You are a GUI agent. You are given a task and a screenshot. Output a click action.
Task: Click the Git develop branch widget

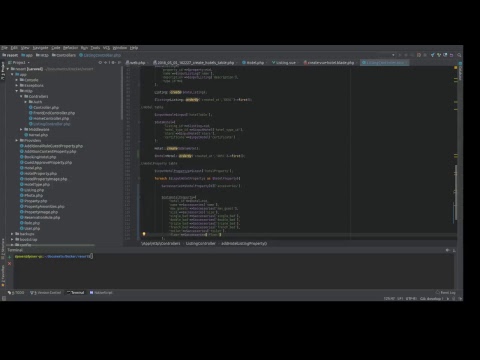pyautogui.click(x=432, y=299)
